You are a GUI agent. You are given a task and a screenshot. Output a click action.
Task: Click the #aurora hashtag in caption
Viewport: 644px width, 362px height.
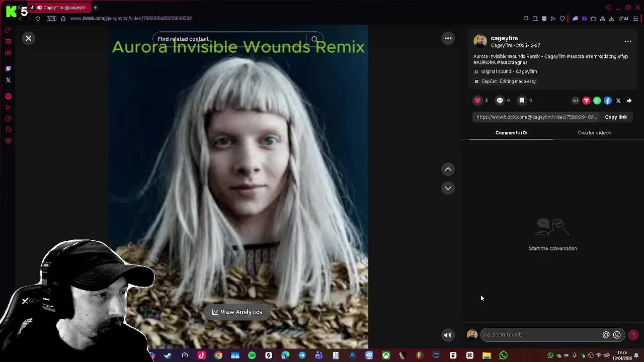pos(575,56)
